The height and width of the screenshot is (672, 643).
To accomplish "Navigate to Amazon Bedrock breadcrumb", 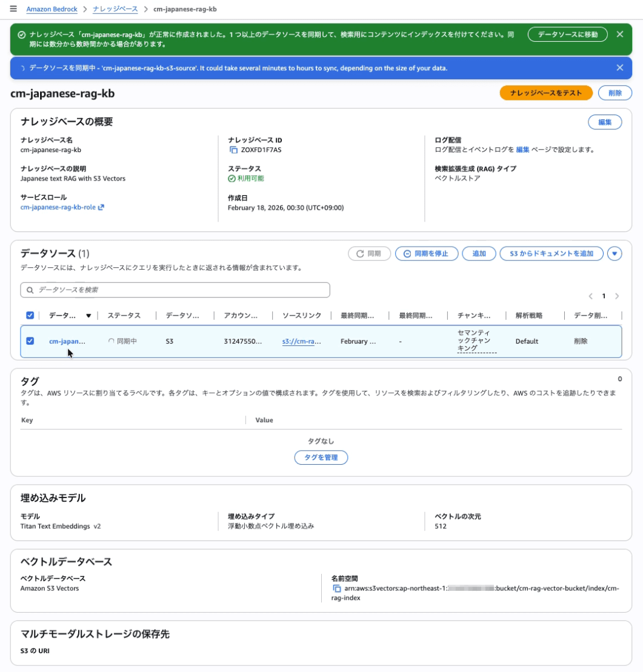I will click(x=52, y=9).
